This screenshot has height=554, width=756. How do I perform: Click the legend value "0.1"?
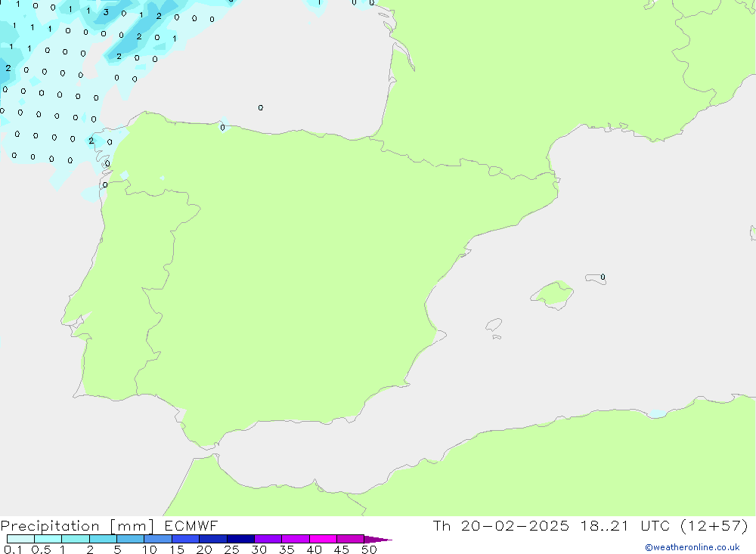point(13,549)
